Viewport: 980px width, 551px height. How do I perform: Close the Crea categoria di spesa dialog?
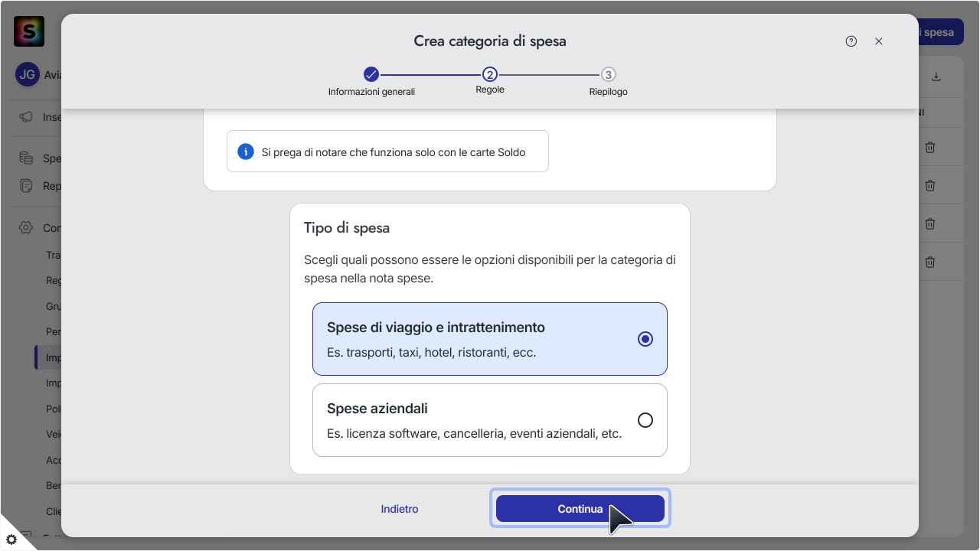click(879, 41)
